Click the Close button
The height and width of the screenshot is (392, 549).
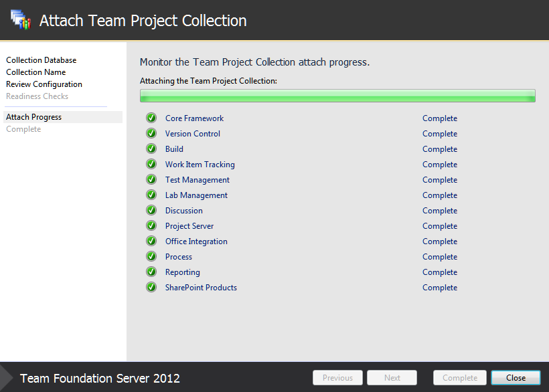click(x=516, y=378)
